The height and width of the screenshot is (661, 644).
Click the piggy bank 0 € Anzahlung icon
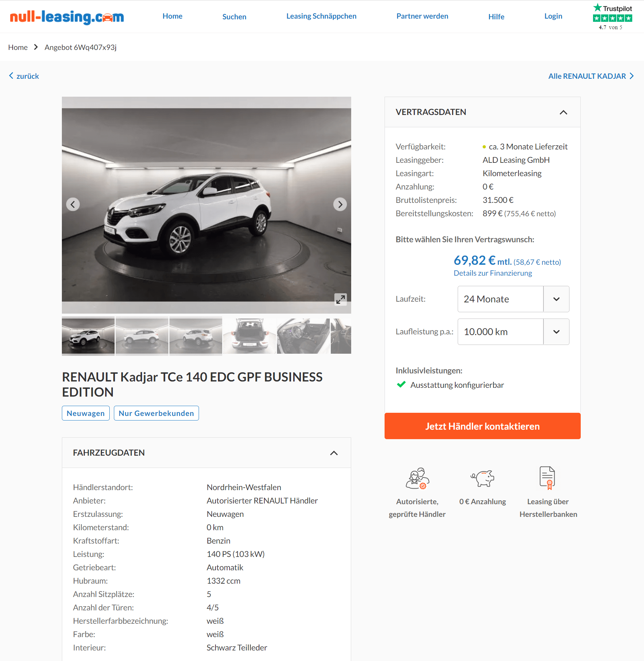[x=483, y=478]
